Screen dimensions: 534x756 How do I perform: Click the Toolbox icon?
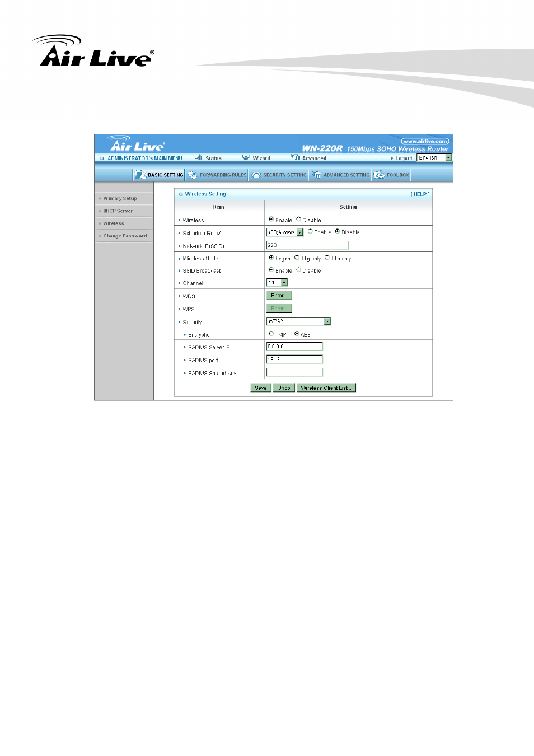coord(379,175)
